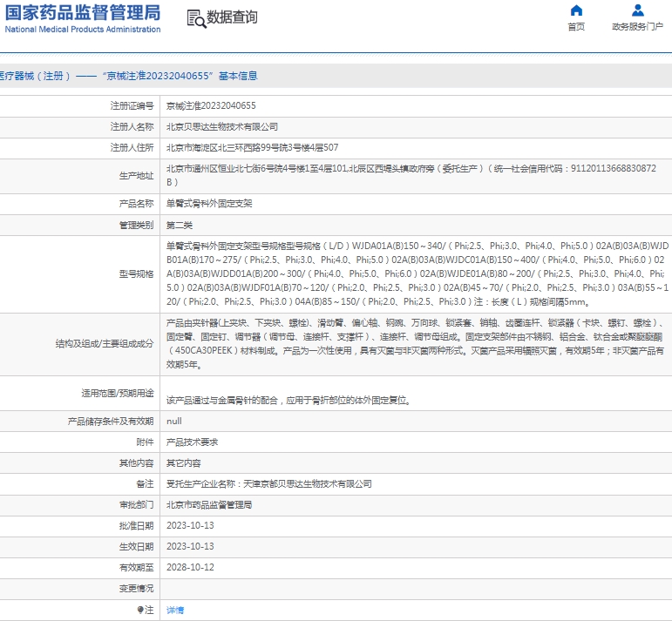The height and width of the screenshot is (621, 672).
Task: Click registrant name 北京贝思达生物技术有限公司
Action: coord(222,127)
